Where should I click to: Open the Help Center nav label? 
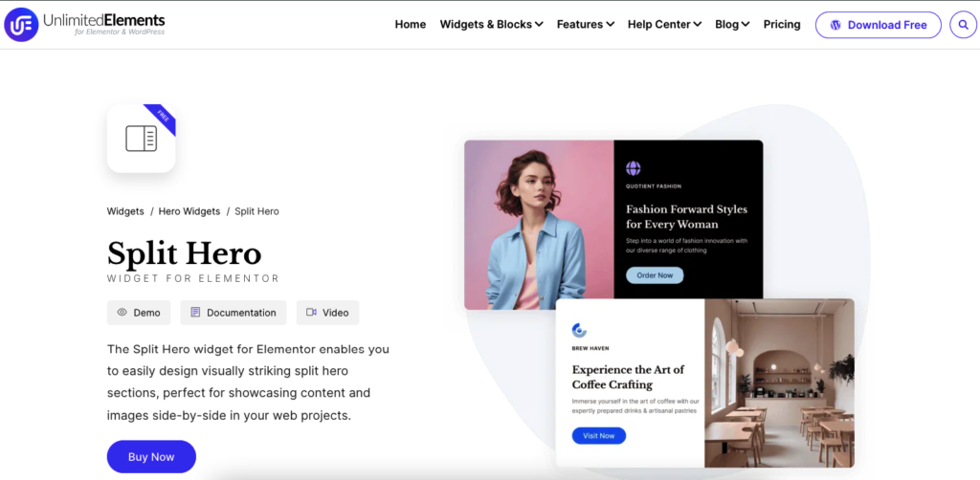[x=659, y=24]
